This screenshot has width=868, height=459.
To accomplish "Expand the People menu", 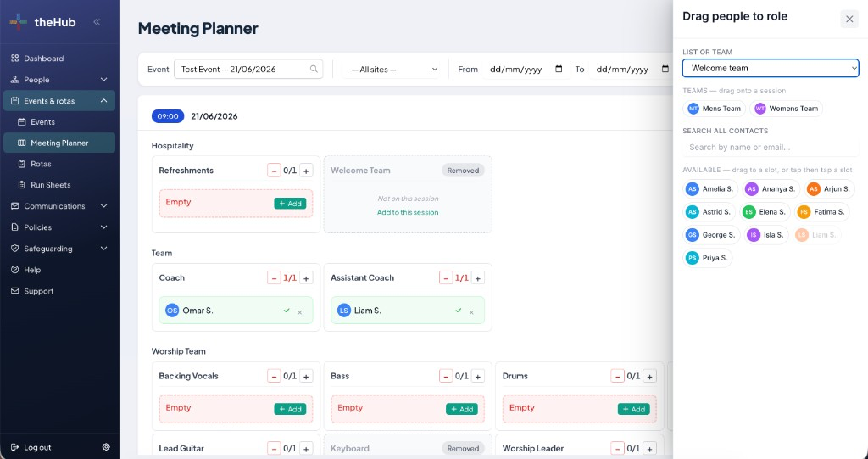I will pos(59,80).
